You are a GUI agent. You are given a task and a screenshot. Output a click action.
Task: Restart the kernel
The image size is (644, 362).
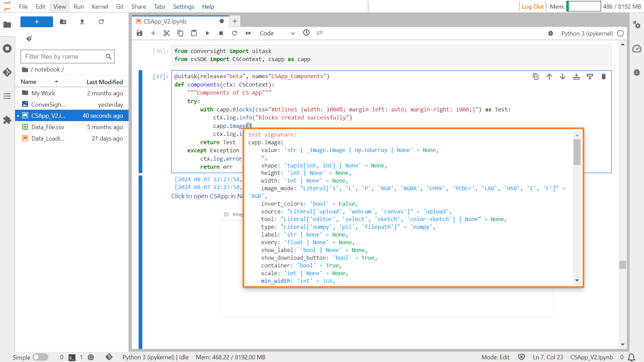point(235,33)
